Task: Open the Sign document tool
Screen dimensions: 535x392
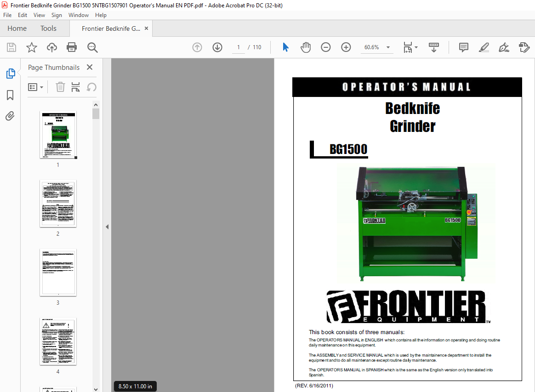Action: click(x=504, y=47)
